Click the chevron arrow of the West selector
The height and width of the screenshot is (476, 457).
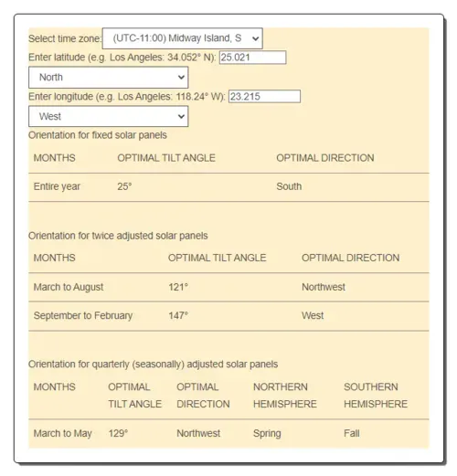(181, 116)
